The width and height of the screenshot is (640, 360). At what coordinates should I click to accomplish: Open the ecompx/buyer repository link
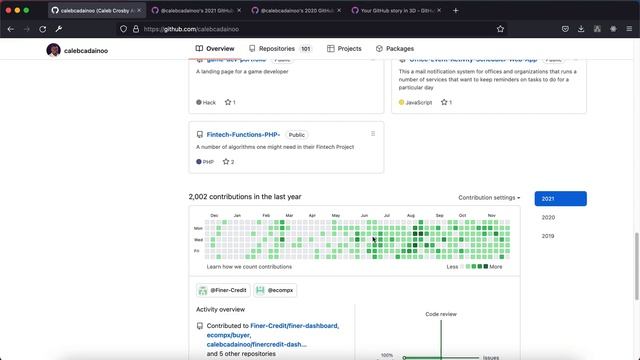(x=228, y=335)
